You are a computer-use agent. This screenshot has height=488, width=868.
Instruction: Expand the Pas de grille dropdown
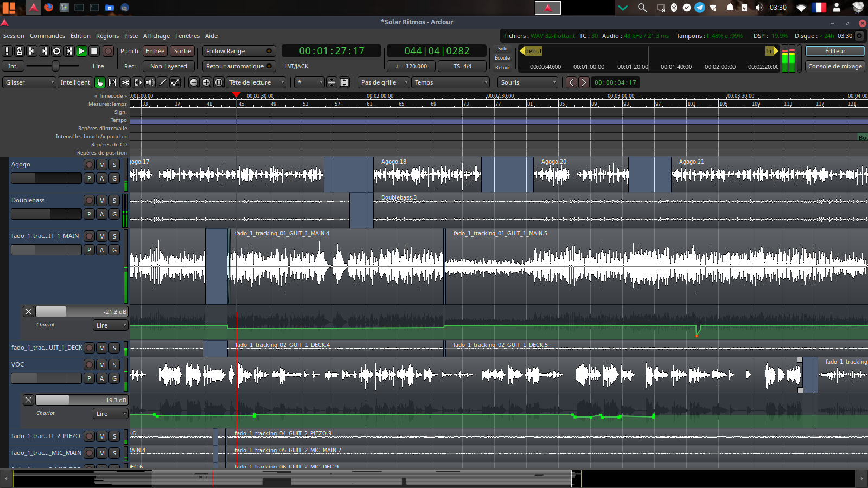pyautogui.click(x=384, y=82)
